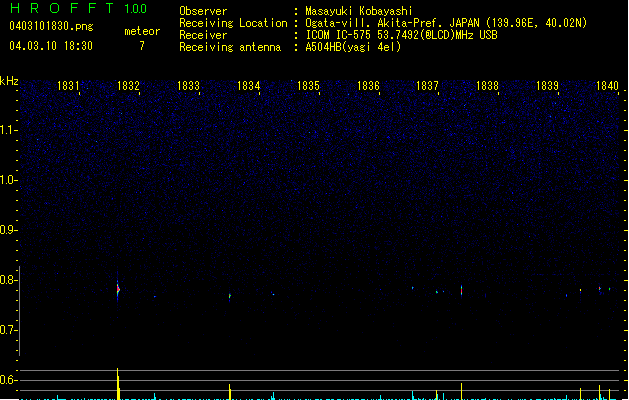Screen dimensions: 629x400
Task: Click the 1837 time axis marker
Action: [427, 86]
